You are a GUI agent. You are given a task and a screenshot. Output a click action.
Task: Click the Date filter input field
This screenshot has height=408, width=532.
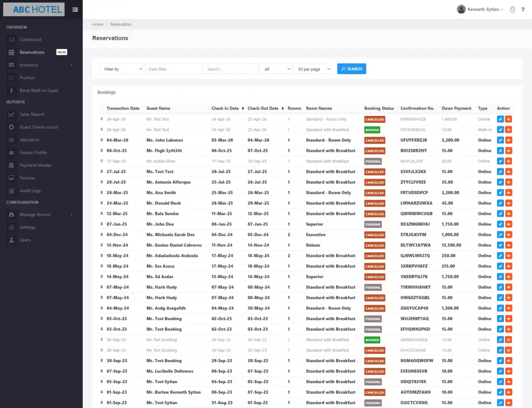(173, 69)
